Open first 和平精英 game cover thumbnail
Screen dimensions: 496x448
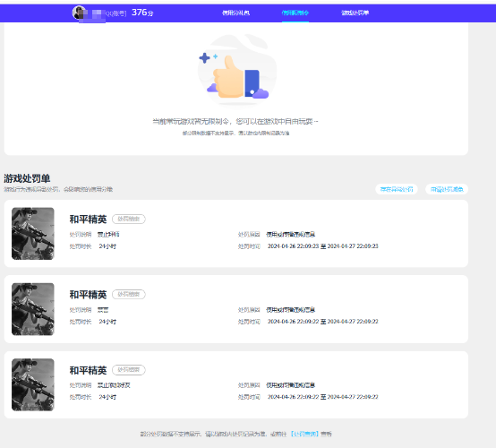33,234
